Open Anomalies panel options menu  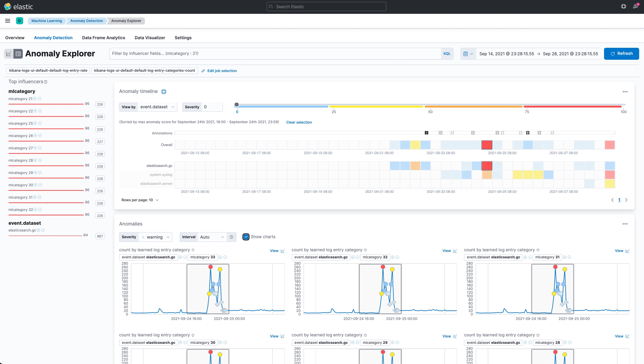(625, 224)
